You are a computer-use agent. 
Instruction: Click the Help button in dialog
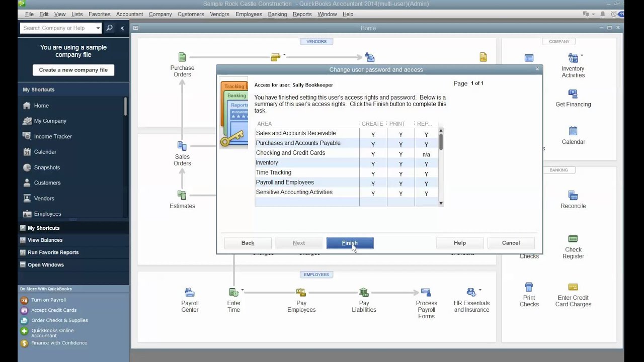pyautogui.click(x=460, y=243)
